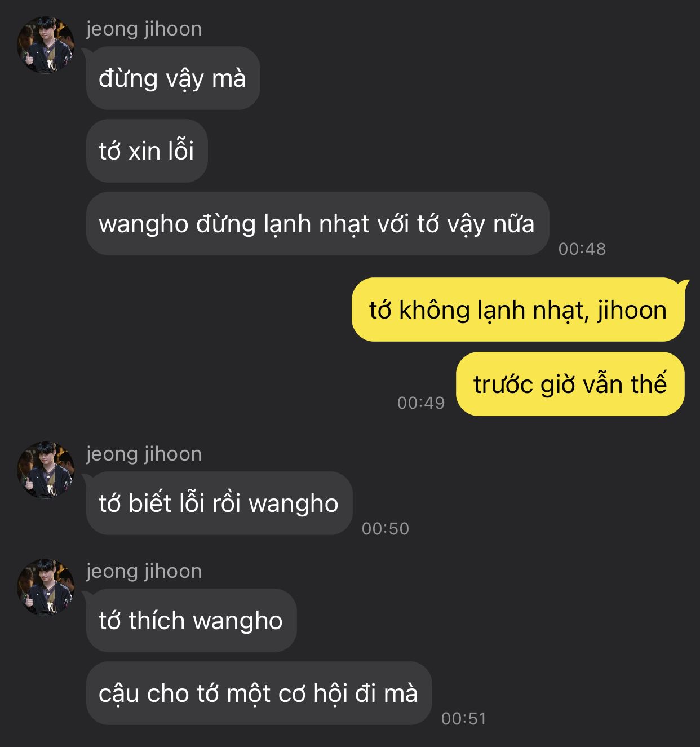This screenshot has width=700, height=747.
Task: Click the 00:51 timestamp
Action: pos(464,718)
